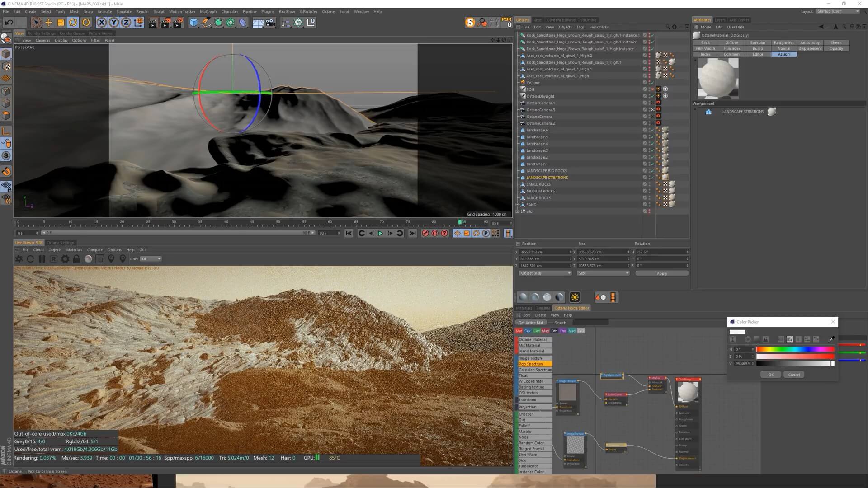Open the Chn DL channel dropdown
Viewport: 868px width, 488px height.
pos(151,259)
